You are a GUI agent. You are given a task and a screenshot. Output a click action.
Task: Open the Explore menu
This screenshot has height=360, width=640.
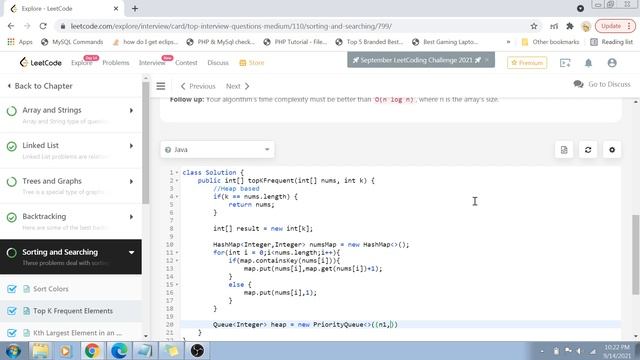tap(81, 63)
